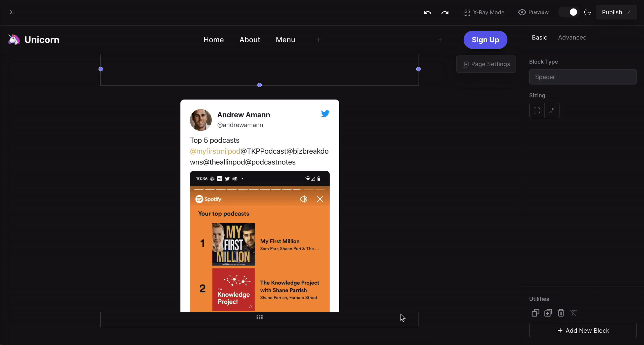Click the clear formatting utility icon
This screenshot has width=644, height=345.
[x=574, y=313]
